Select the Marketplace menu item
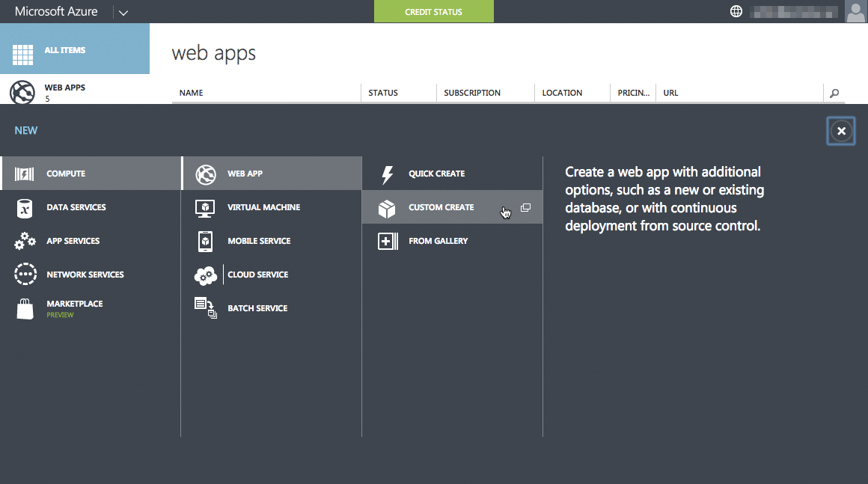The height and width of the screenshot is (484, 868). click(x=91, y=309)
